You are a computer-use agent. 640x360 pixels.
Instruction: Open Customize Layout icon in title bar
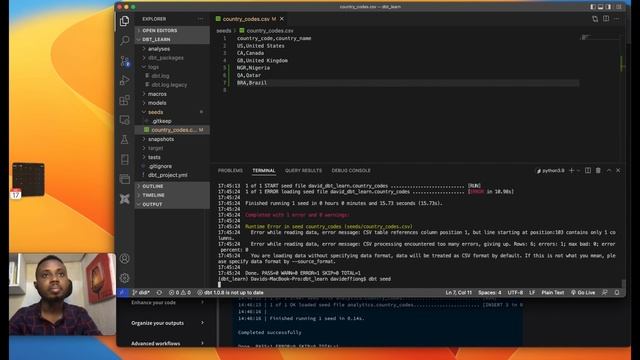(x=619, y=7)
